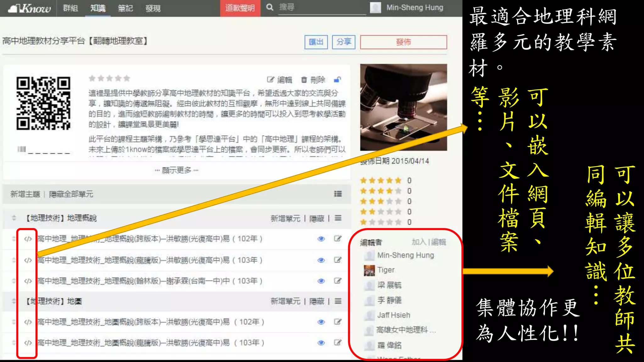Select editor 李 靜儀
Viewport: 644px width, 362px height.
pyautogui.click(x=389, y=300)
